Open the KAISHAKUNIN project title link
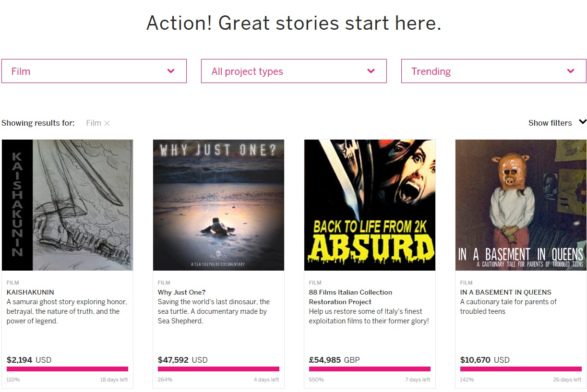The width and height of the screenshot is (587, 392). pos(30,292)
